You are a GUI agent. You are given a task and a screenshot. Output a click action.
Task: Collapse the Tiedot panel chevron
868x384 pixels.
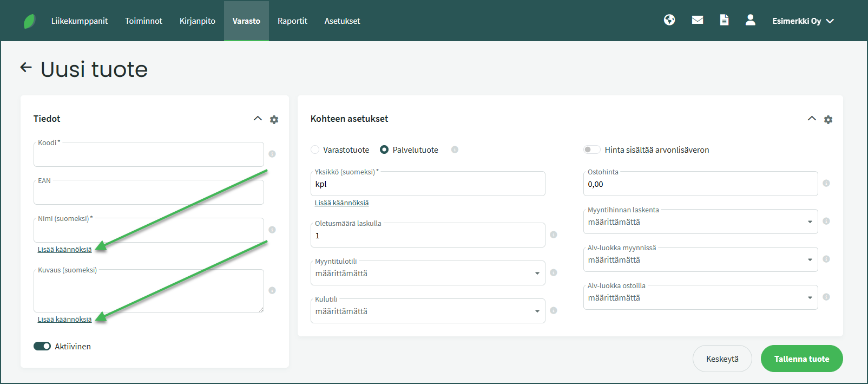258,119
